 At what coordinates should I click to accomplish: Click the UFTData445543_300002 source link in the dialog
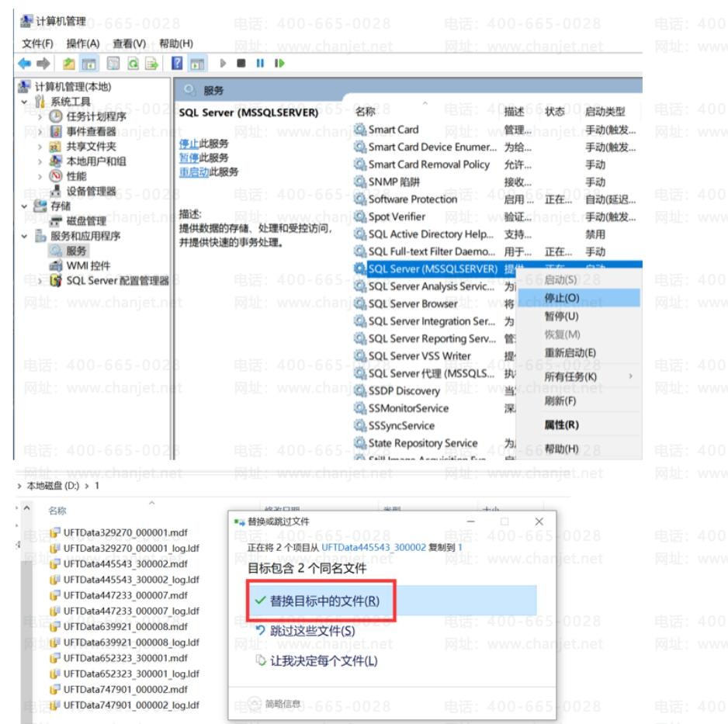tap(373, 547)
